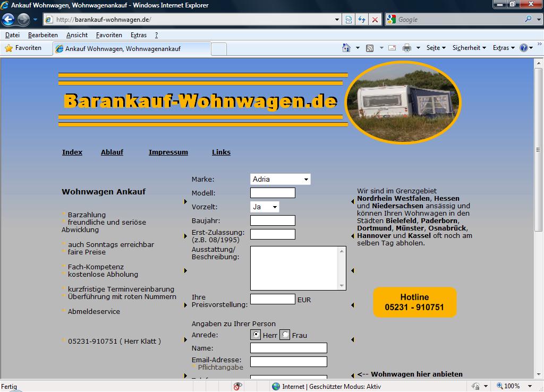
Task: Click the Stop loading X icon
Action: pos(375,20)
